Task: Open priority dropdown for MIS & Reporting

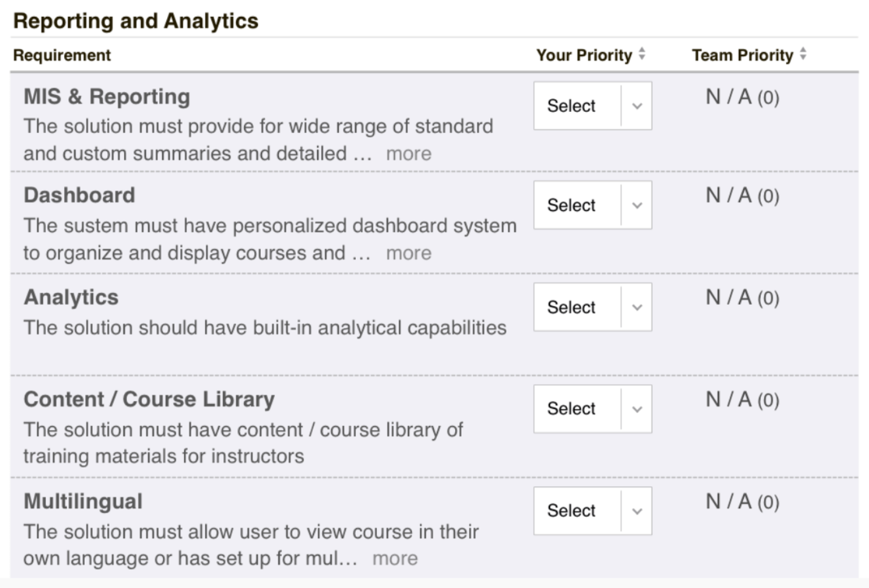Action: 592,106
